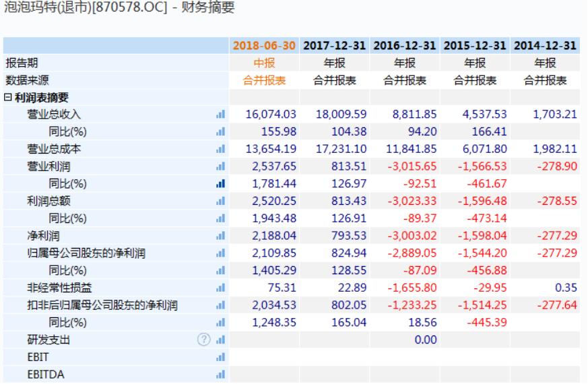Click 年报 under the 2017-12-31 column
588x384 pixels.
pyautogui.click(x=335, y=63)
